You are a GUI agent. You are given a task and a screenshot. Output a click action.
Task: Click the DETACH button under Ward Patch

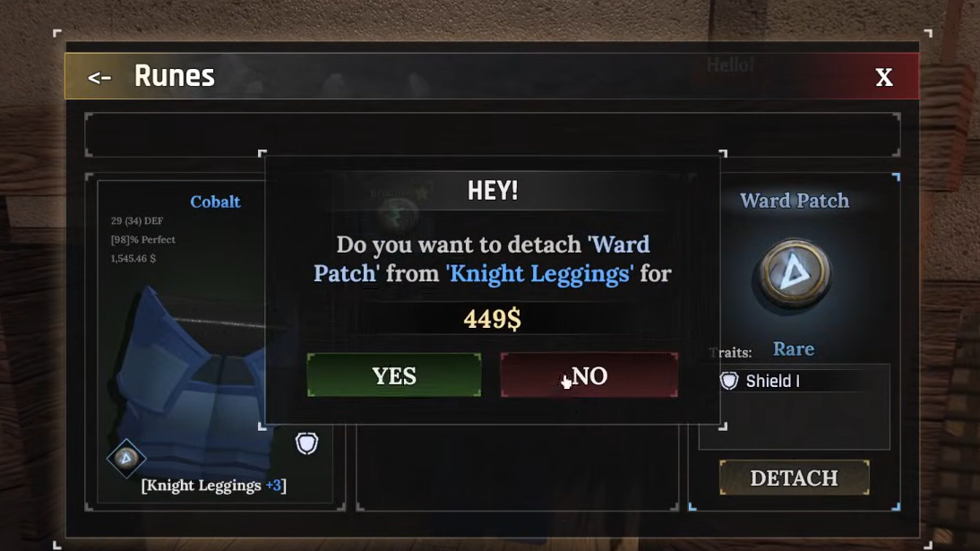tap(794, 478)
